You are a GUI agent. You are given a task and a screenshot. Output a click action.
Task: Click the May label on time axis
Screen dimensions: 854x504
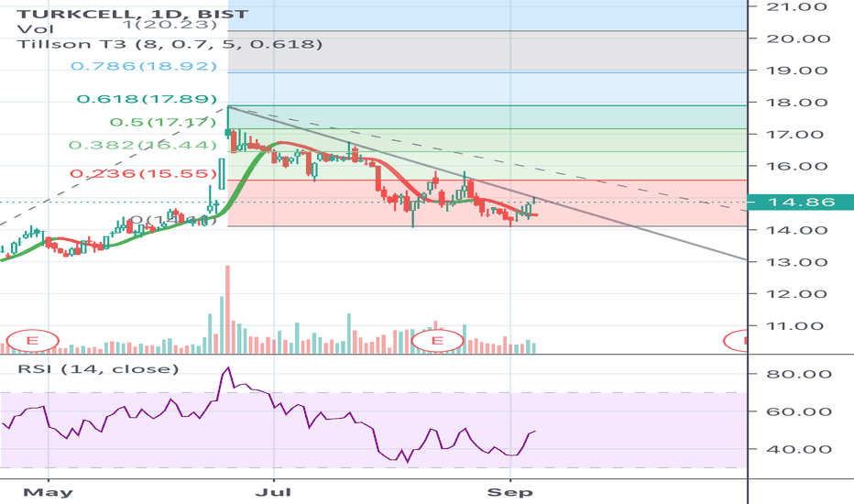click(48, 493)
